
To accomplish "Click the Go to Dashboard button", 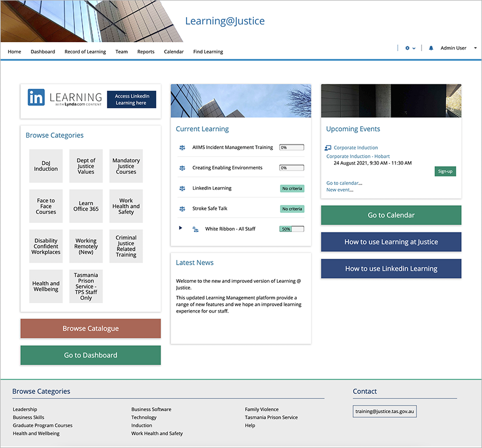I will pos(91,355).
